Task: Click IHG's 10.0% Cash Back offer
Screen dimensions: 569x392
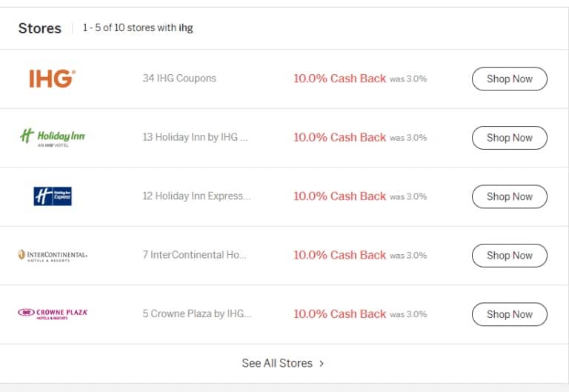Action: coord(339,79)
